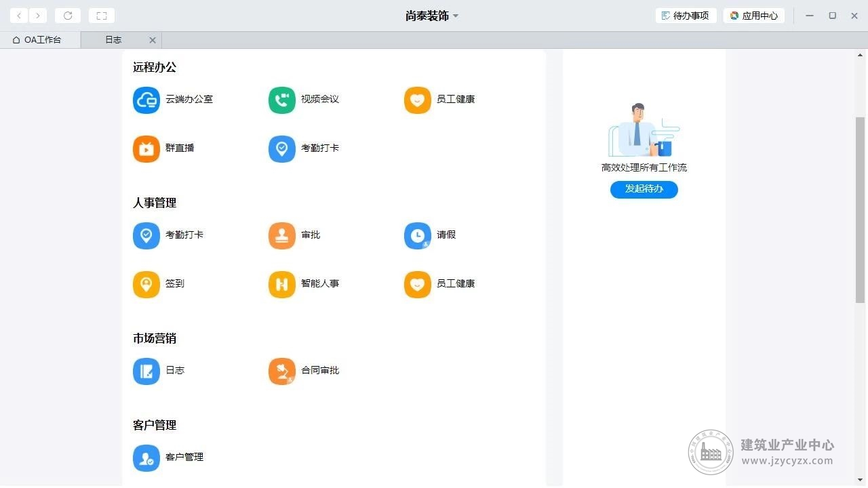
Task: Open the 群直播 orange TV icon
Action: [146, 149]
